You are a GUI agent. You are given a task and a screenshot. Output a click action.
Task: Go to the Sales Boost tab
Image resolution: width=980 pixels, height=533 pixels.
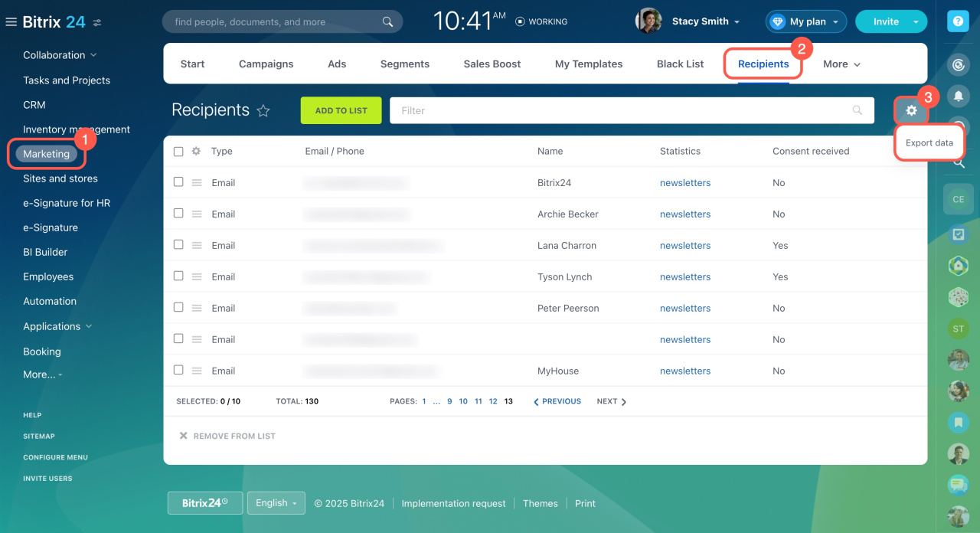492,64
